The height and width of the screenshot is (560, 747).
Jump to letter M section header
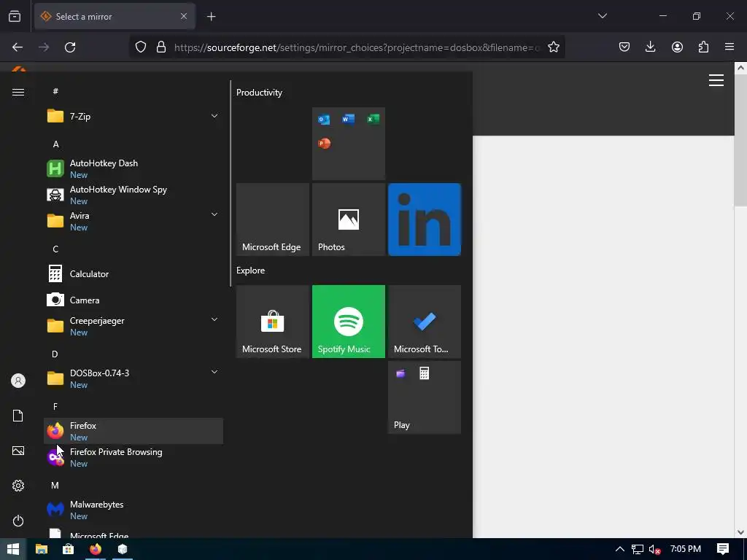point(55,485)
